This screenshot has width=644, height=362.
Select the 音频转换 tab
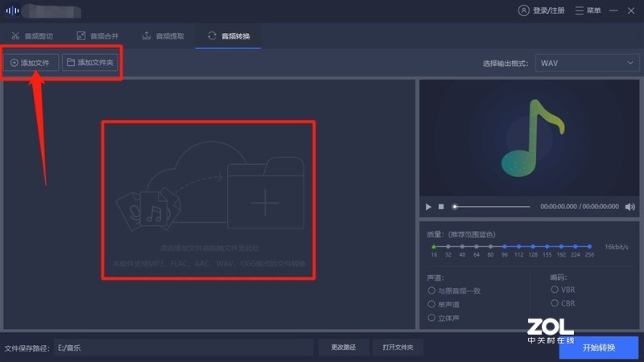(229, 36)
